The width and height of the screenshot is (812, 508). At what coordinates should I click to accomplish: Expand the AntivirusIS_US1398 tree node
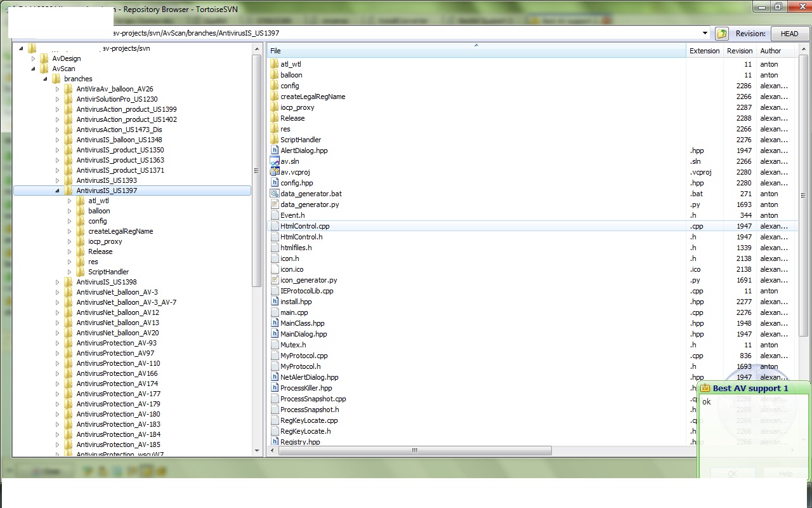click(x=57, y=282)
